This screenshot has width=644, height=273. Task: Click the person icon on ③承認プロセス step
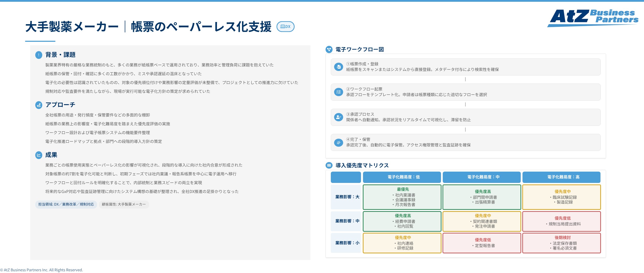point(338,118)
